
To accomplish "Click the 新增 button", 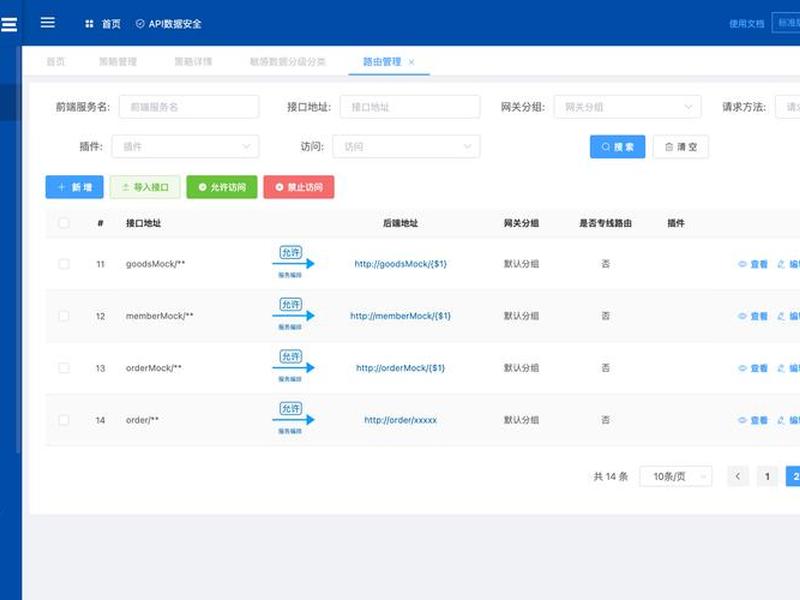I will click(x=74, y=187).
